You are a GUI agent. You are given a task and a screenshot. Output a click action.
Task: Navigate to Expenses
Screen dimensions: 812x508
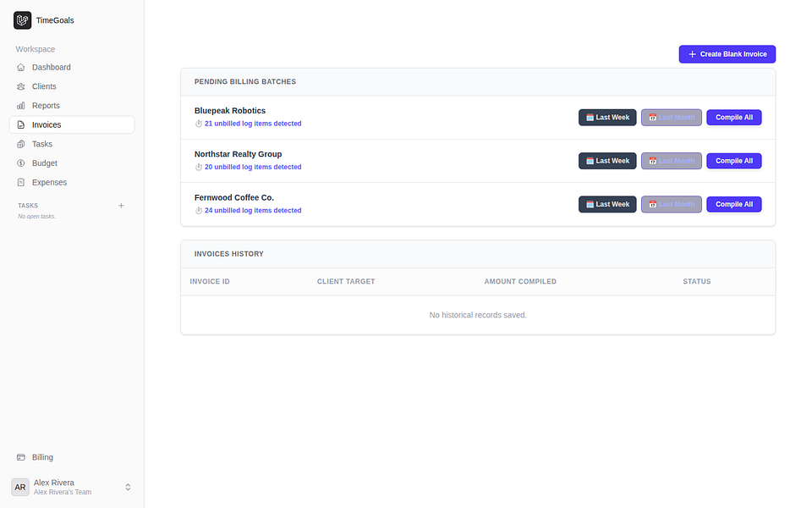[72, 183]
